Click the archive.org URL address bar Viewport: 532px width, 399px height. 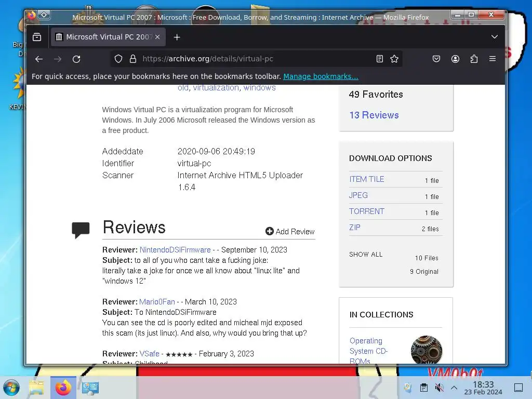256,59
